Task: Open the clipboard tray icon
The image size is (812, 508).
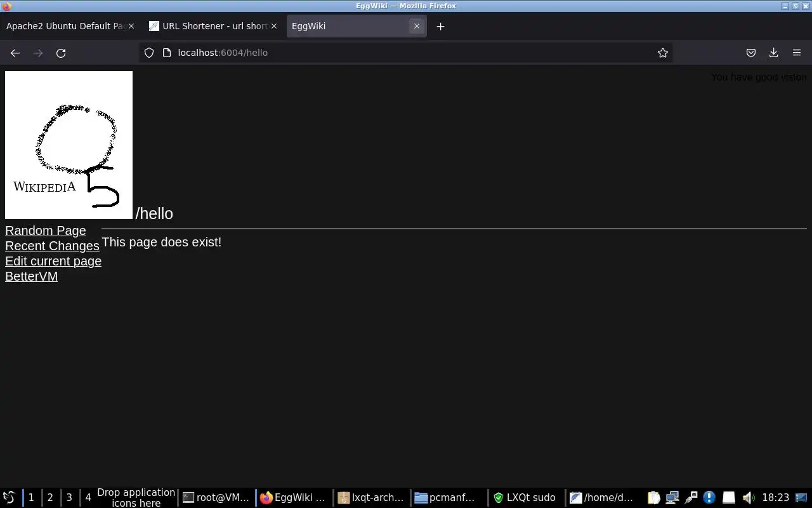Action: [654, 498]
